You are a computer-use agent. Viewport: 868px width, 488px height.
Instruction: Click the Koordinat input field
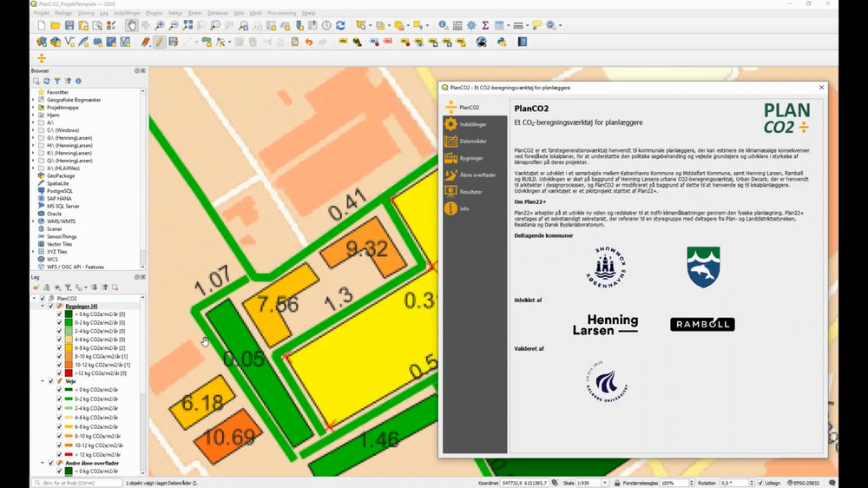tap(524, 483)
